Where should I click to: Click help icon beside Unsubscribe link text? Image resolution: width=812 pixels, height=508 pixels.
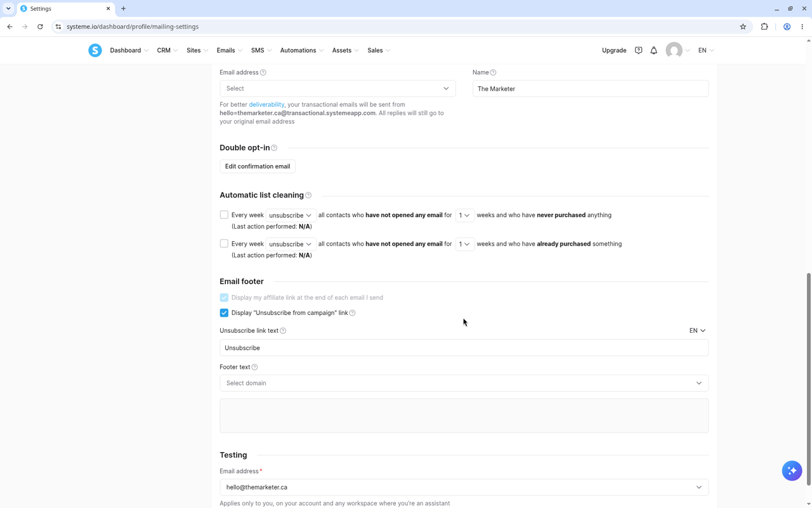283,331
